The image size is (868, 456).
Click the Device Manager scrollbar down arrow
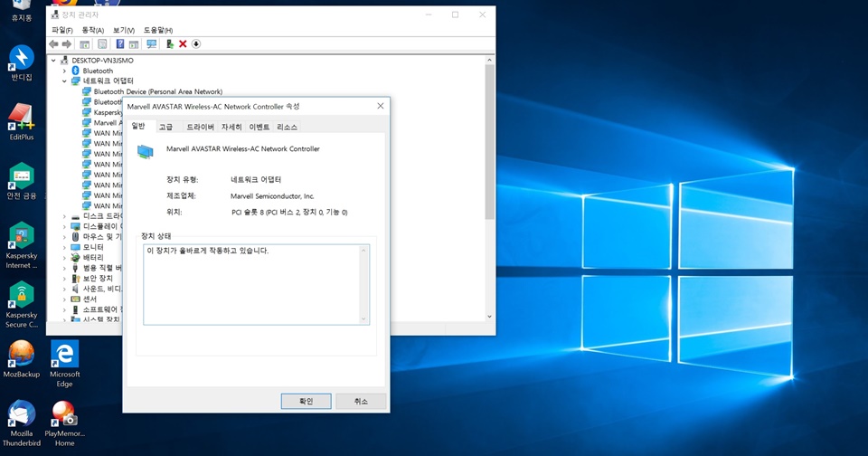click(489, 317)
